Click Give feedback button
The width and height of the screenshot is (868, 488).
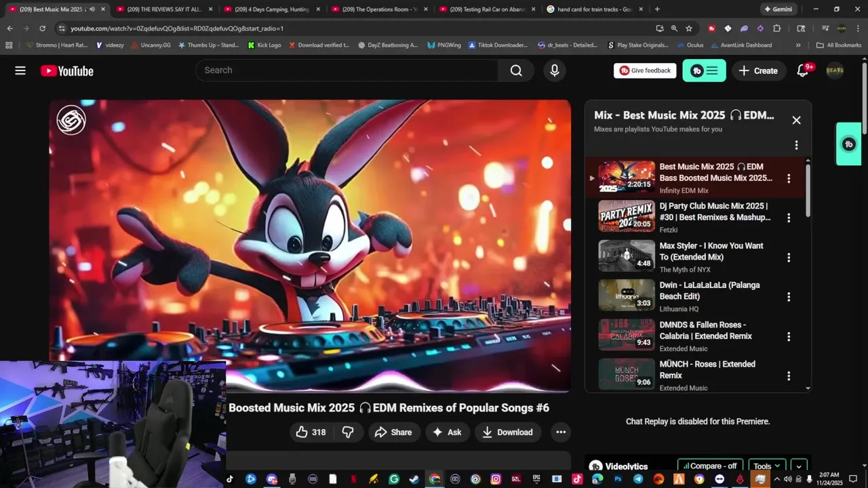tap(645, 70)
